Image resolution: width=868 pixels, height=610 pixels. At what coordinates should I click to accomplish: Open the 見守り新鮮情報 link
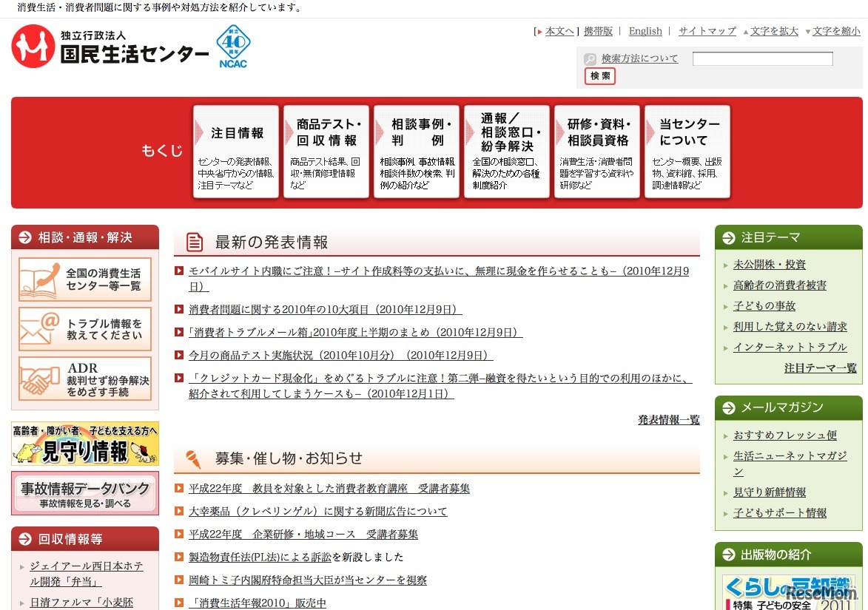point(770,492)
